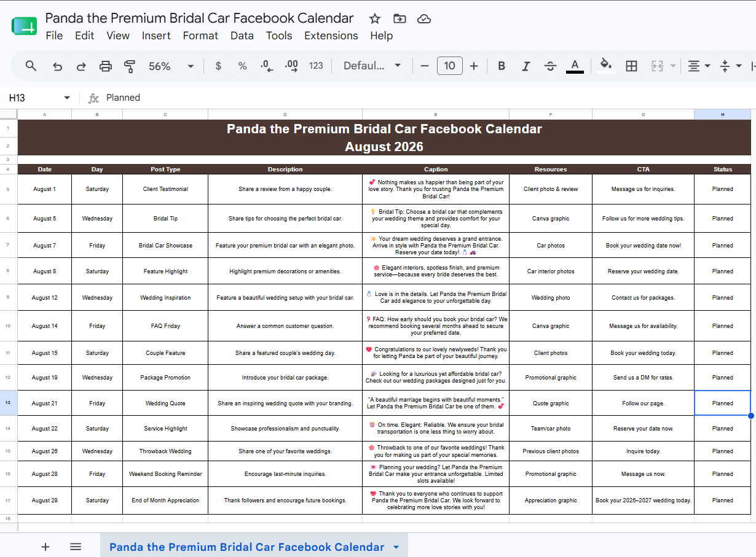
Task: Open the View menu
Action: pyautogui.click(x=118, y=36)
